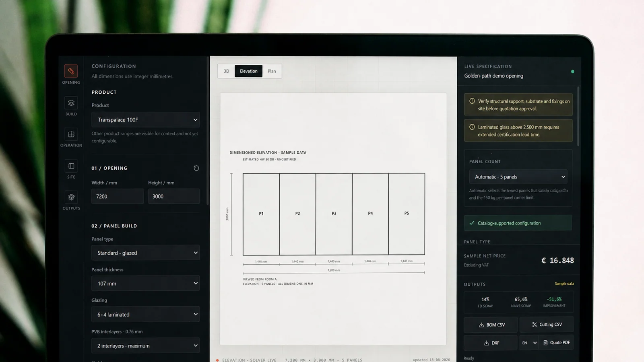The height and width of the screenshot is (362, 644).
Task: Open the Build section layers icon
Action: [71, 103]
